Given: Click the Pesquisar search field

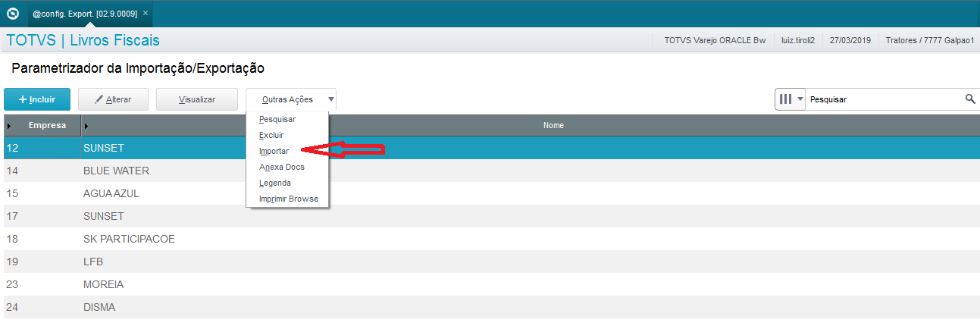Looking at the screenshot, I should pos(885,99).
